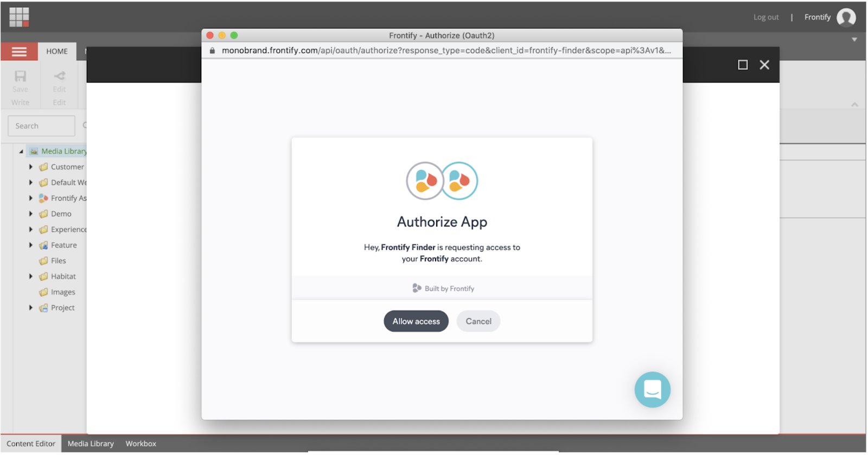Toggle the red hamburger menu button
The width and height of the screenshot is (868, 455).
pyautogui.click(x=19, y=52)
